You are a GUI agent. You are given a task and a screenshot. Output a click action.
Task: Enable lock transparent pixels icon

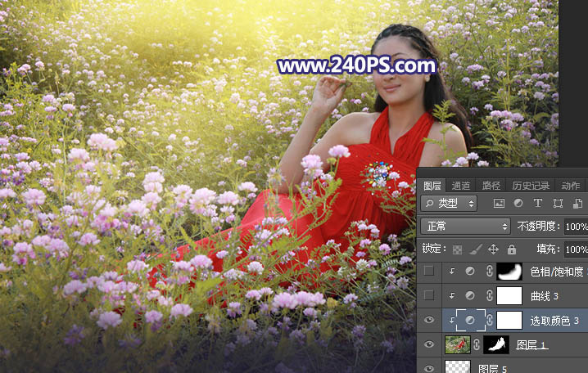[456, 249]
